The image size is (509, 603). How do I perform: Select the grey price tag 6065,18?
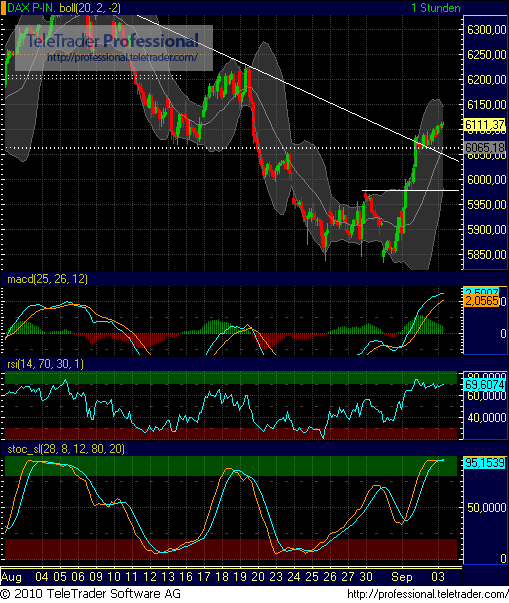(x=485, y=147)
